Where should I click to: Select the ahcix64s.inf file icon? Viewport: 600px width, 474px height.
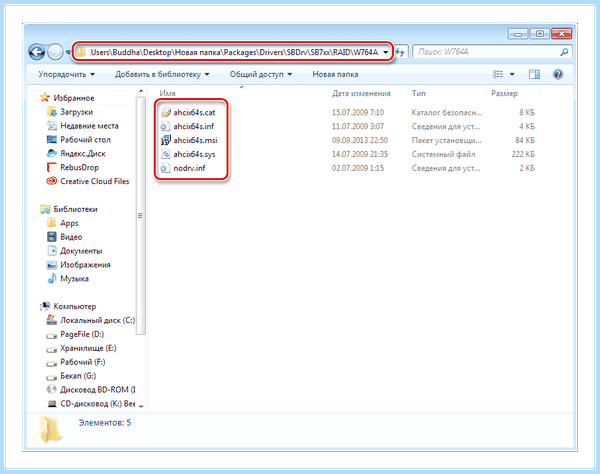[165, 126]
